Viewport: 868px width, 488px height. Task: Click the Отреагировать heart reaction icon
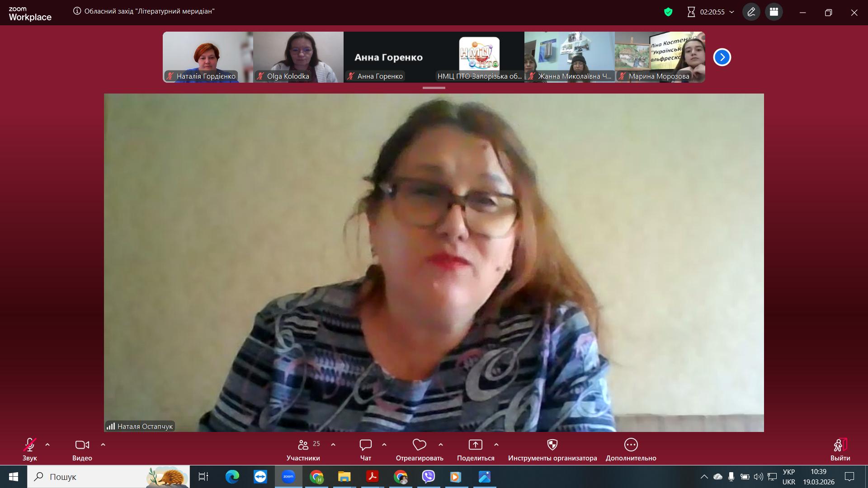(419, 445)
